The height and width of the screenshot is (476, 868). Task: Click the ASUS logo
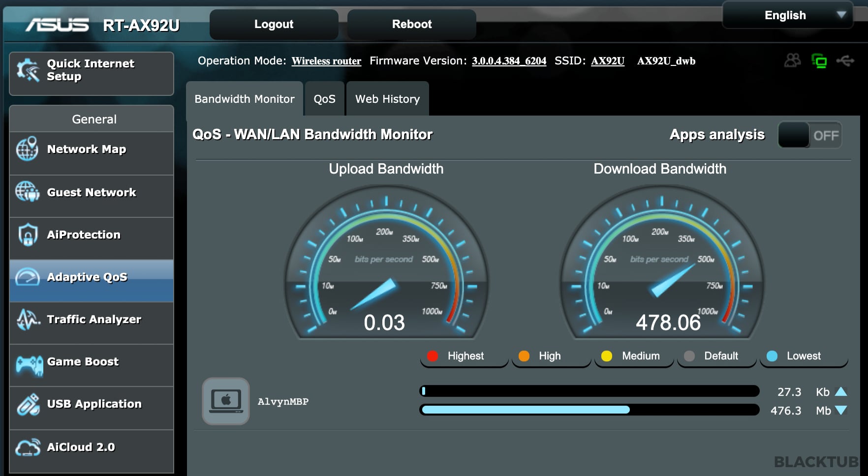coord(58,25)
